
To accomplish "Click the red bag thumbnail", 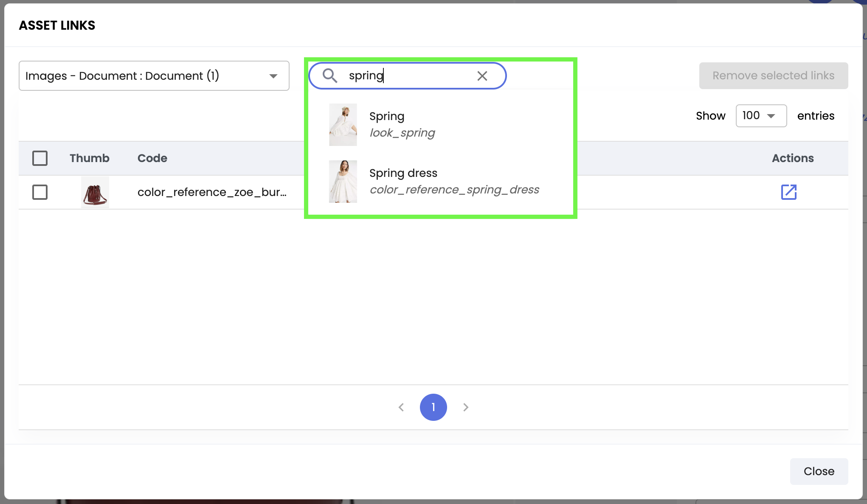I will pyautogui.click(x=95, y=192).
